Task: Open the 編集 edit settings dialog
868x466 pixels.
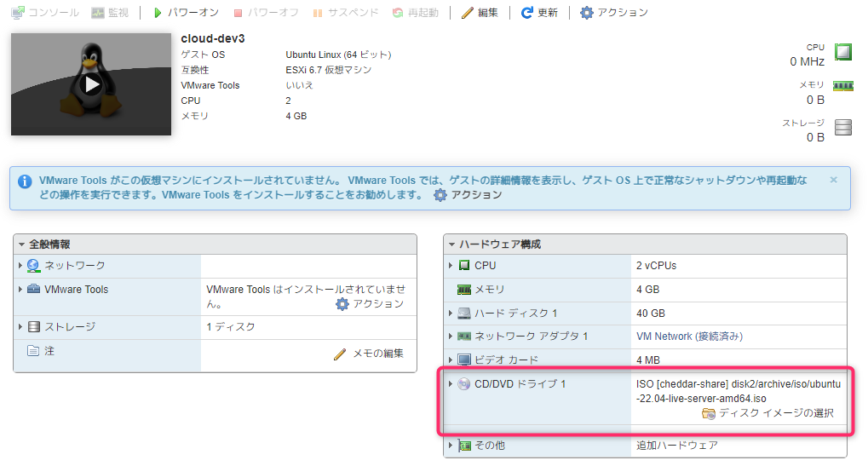Action: [x=480, y=12]
